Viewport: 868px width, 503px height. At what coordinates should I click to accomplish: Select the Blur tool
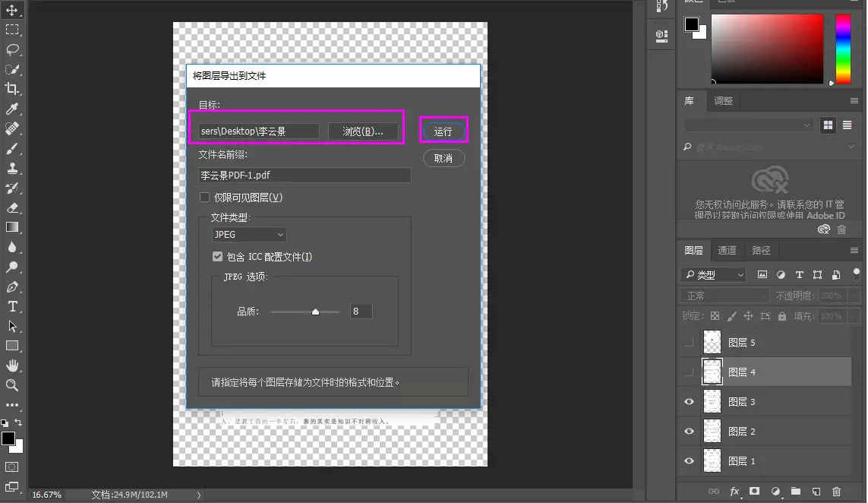(x=12, y=247)
